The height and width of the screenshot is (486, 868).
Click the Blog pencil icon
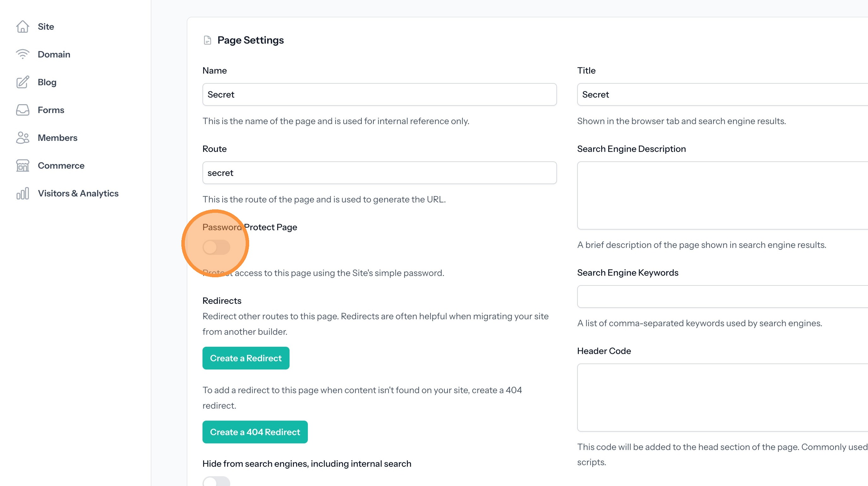[x=23, y=82]
